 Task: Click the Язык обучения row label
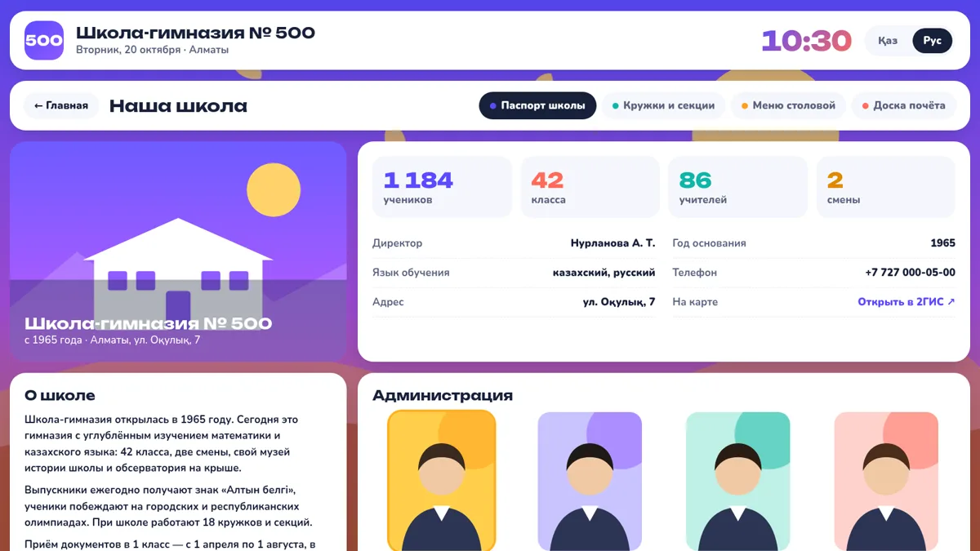click(x=411, y=273)
